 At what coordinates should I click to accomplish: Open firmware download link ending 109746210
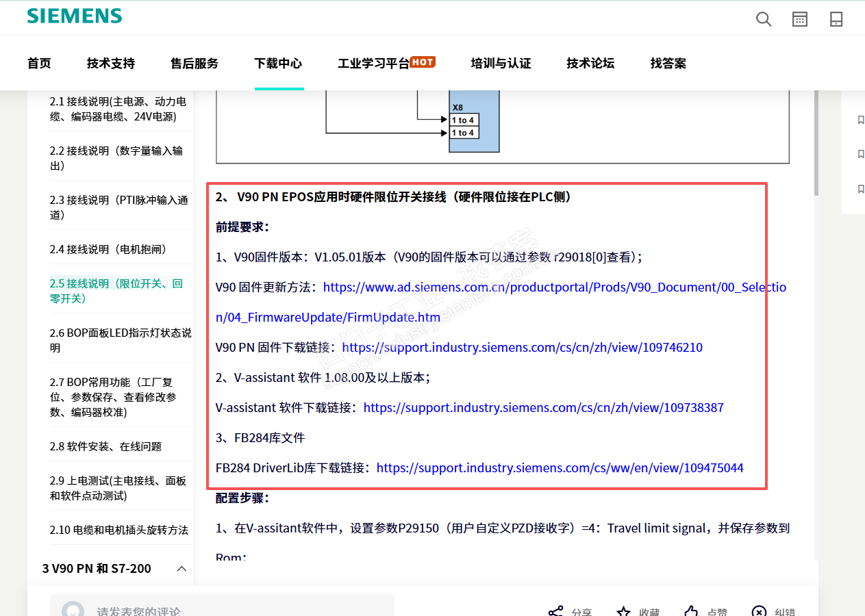point(522,347)
